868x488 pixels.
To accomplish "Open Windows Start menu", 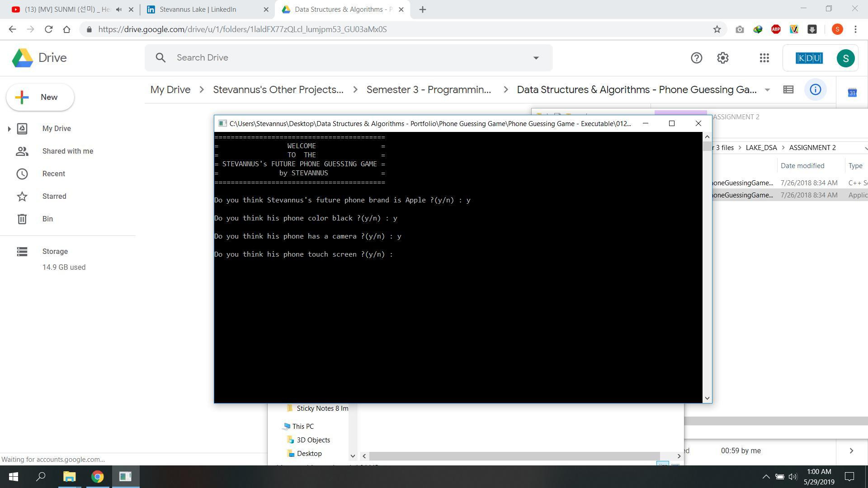I will 13,477.
